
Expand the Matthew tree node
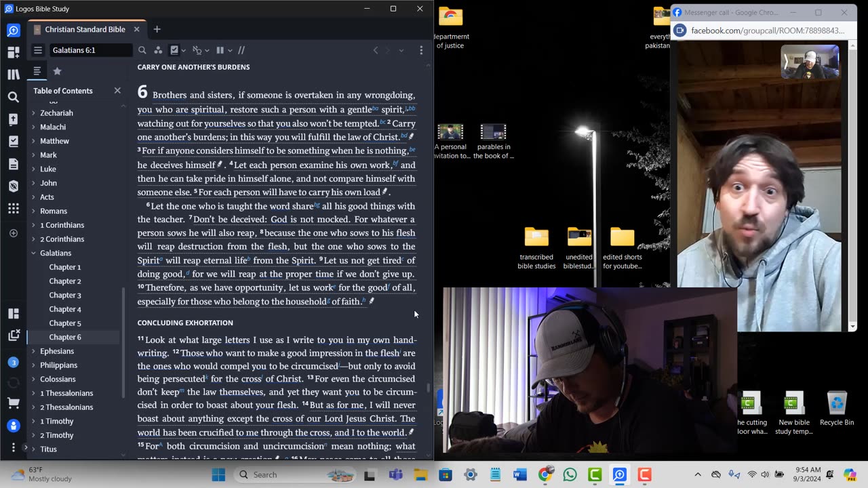[33, 141]
